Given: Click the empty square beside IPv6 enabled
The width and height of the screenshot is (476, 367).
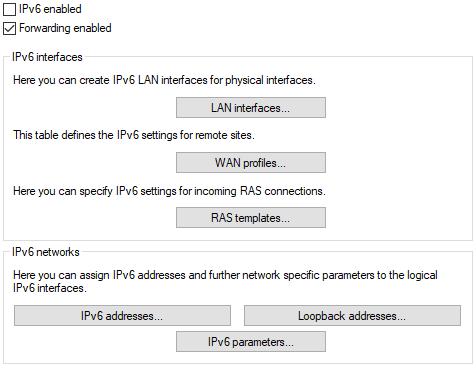Looking at the screenshot, I should click(x=9, y=9).
